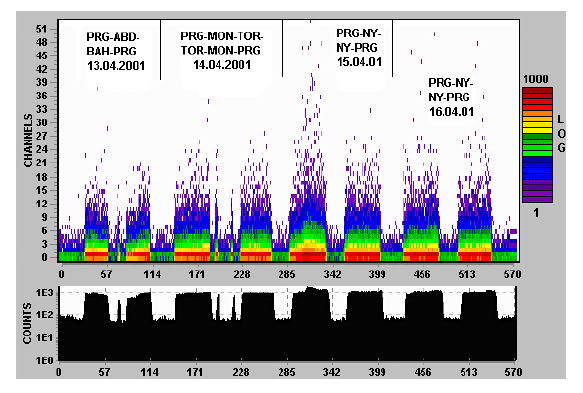Click the 51 tick on the channels axis

coord(42,29)
